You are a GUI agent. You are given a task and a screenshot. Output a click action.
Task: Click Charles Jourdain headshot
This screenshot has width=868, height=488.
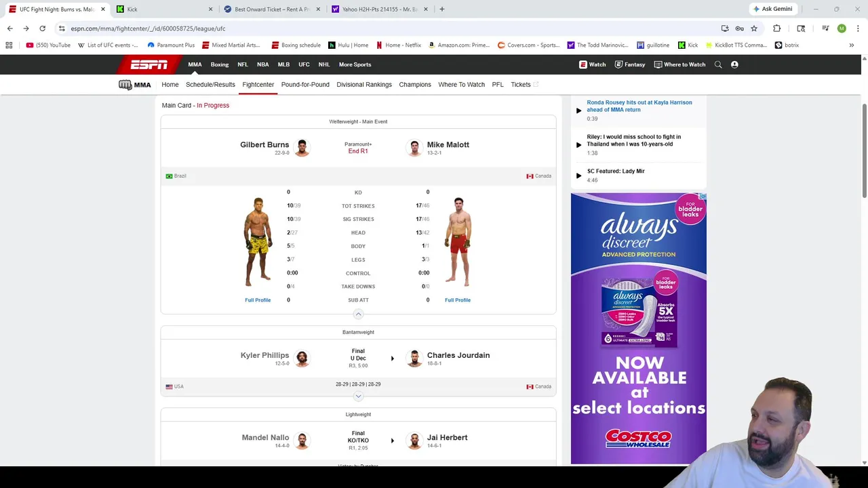414,359
